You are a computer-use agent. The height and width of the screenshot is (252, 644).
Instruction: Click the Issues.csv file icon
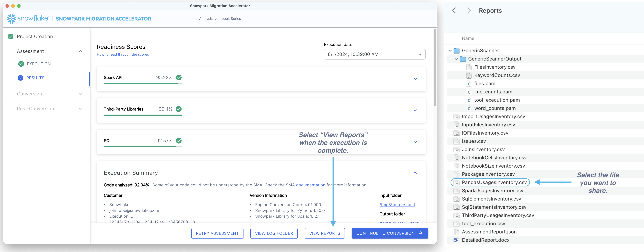click(456, 141)
